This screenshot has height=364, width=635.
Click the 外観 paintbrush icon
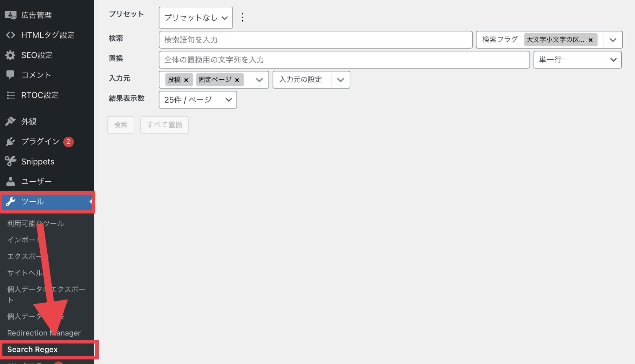tap(10, 121)
